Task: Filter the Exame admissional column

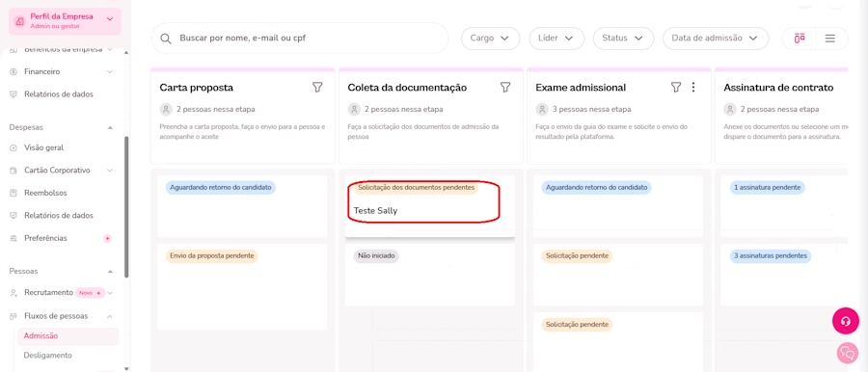Action: click(675, 88)
